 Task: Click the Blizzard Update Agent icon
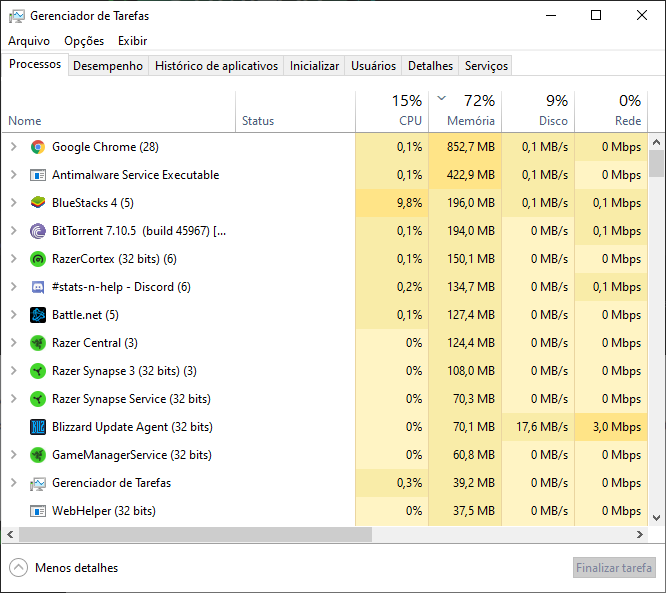[x=38, y=427]
